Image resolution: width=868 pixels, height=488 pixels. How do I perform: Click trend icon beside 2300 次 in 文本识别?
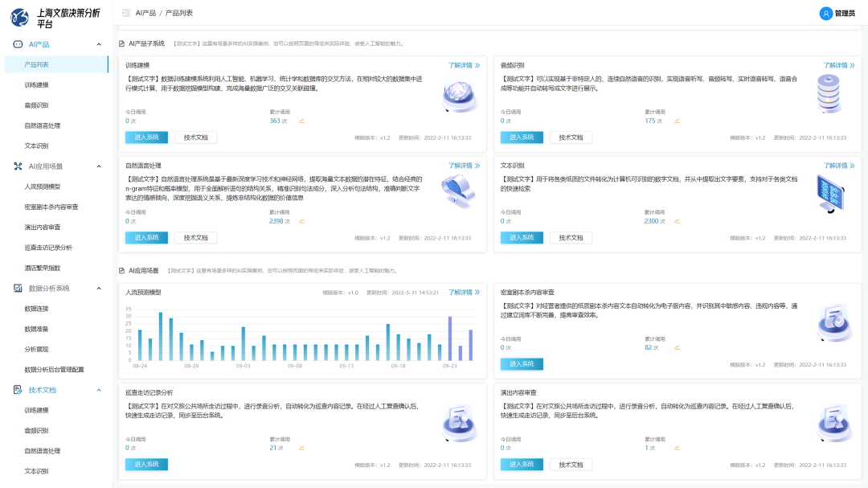pos(678,221)
